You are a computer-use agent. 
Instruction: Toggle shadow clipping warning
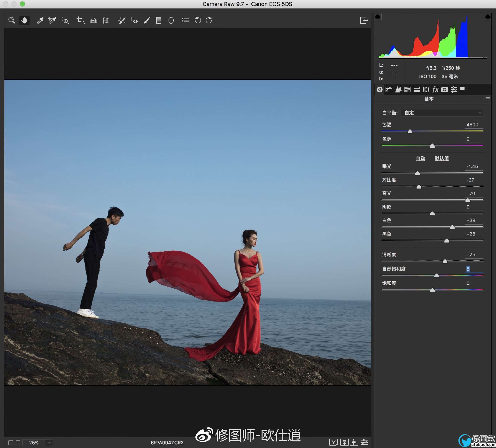(378, 17)
